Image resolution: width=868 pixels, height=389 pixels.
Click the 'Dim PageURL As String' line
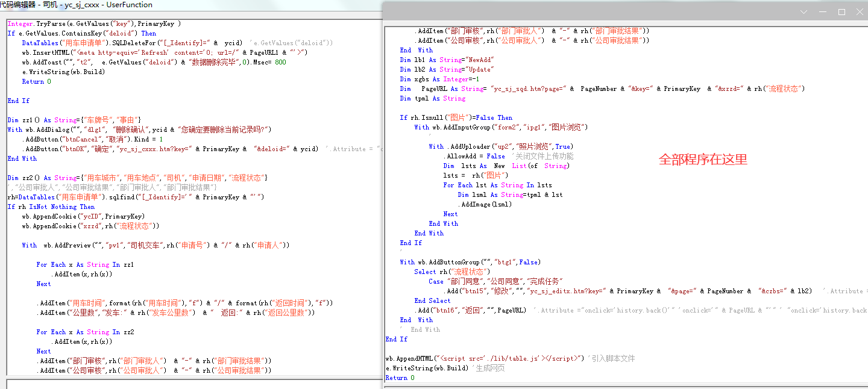pos(603,89)
